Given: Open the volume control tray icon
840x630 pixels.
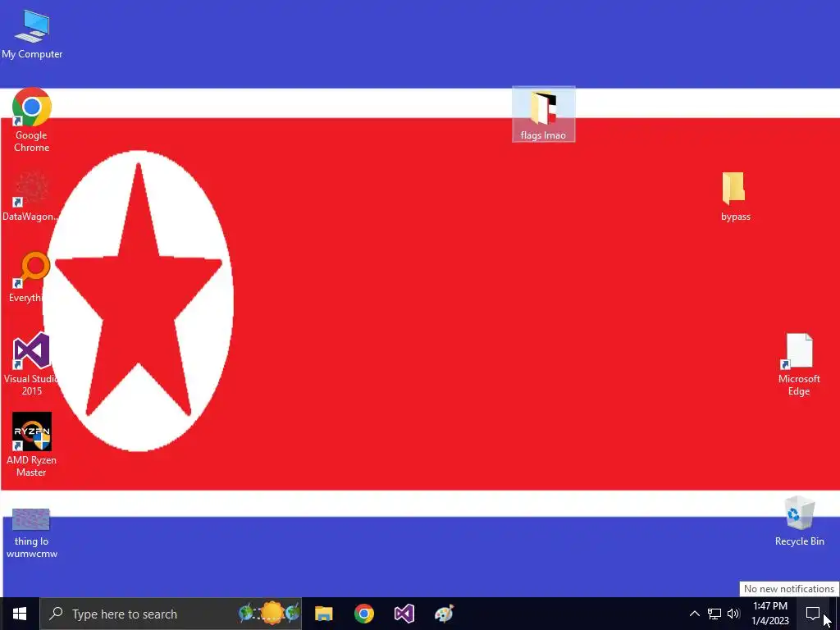Looking at the screenshot, I should pos(733,614).
